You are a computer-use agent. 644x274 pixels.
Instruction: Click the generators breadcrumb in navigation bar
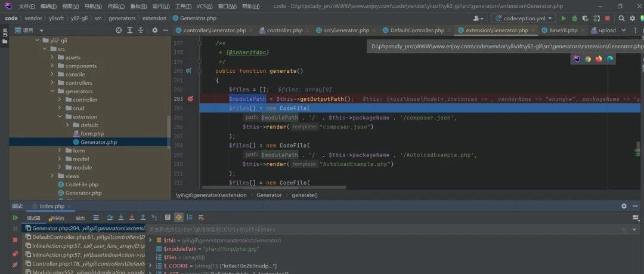point(122,18)
